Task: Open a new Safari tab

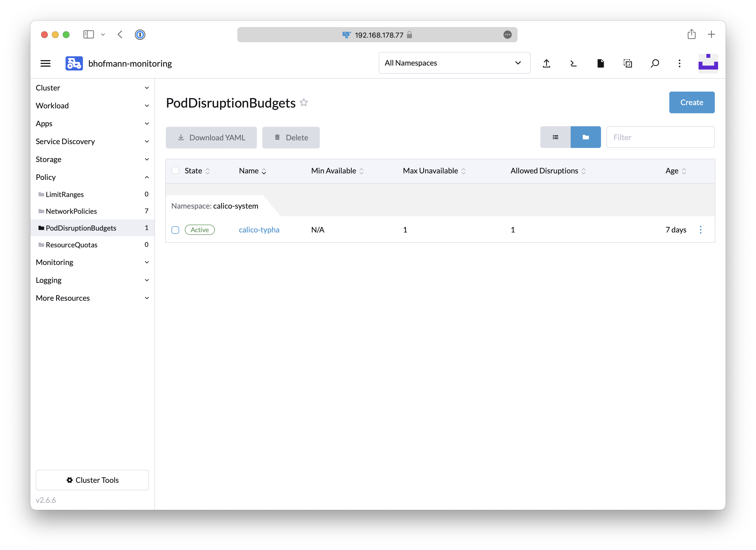Action: point(711,34)
